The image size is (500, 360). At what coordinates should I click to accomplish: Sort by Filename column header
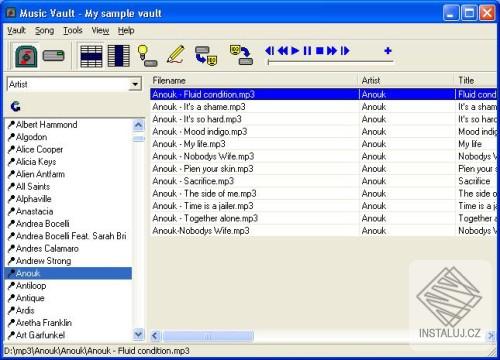[x=254, y=80]
